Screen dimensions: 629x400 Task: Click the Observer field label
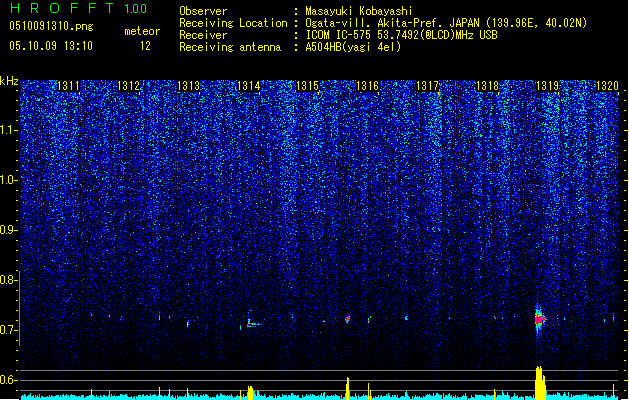pos(203,11)
